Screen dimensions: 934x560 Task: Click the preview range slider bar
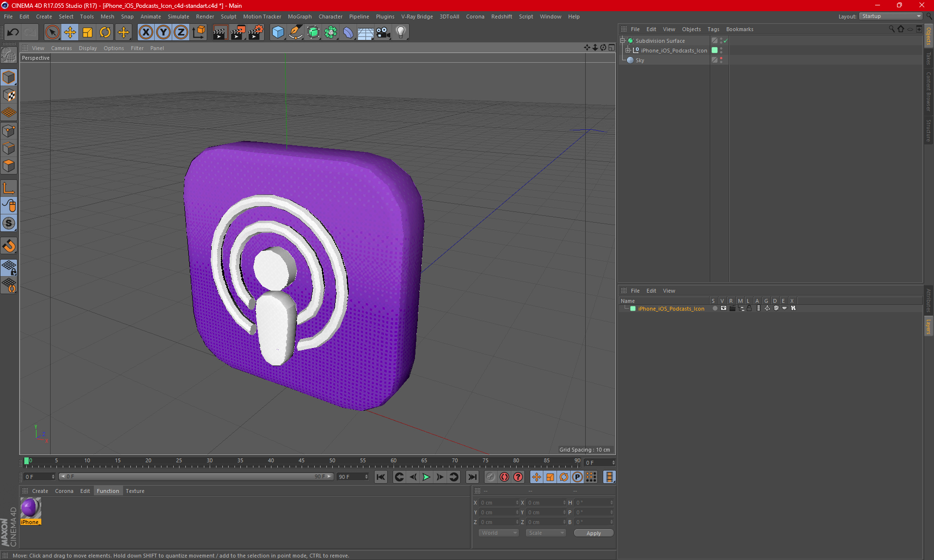196,476
